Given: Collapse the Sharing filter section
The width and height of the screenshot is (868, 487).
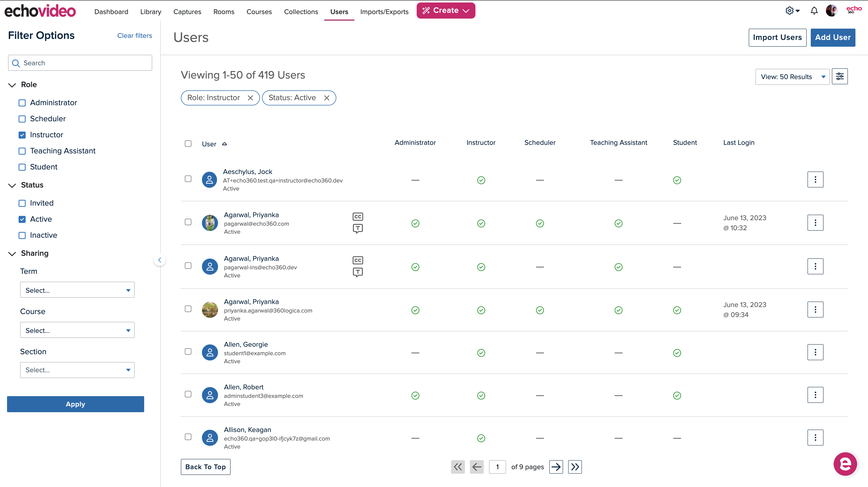Looking at the screenshot, I should pyautogui.click(x=12, y=254).
